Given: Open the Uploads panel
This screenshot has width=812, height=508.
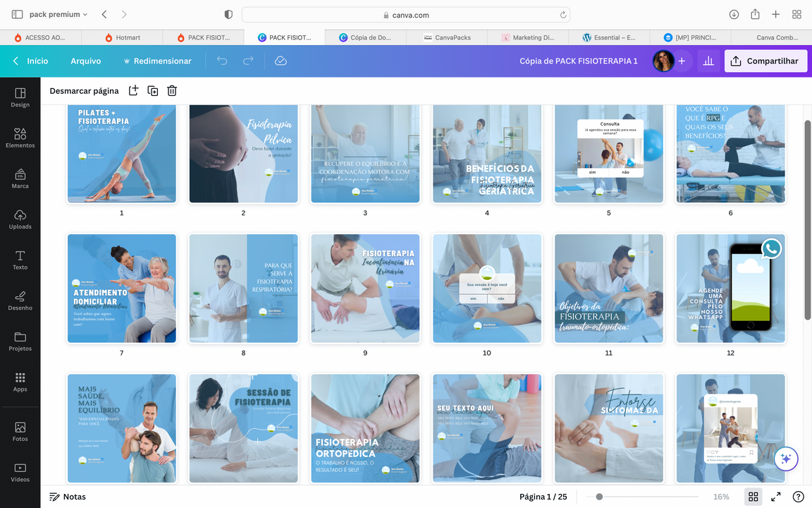Looking at the screenshot, I should coord(20,219).
